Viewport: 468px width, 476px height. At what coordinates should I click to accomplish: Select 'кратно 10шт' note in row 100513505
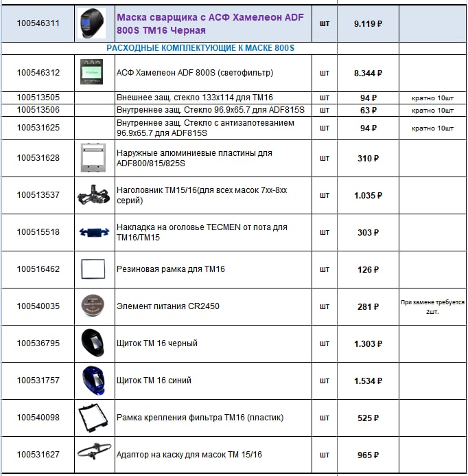tap(432, 98)
